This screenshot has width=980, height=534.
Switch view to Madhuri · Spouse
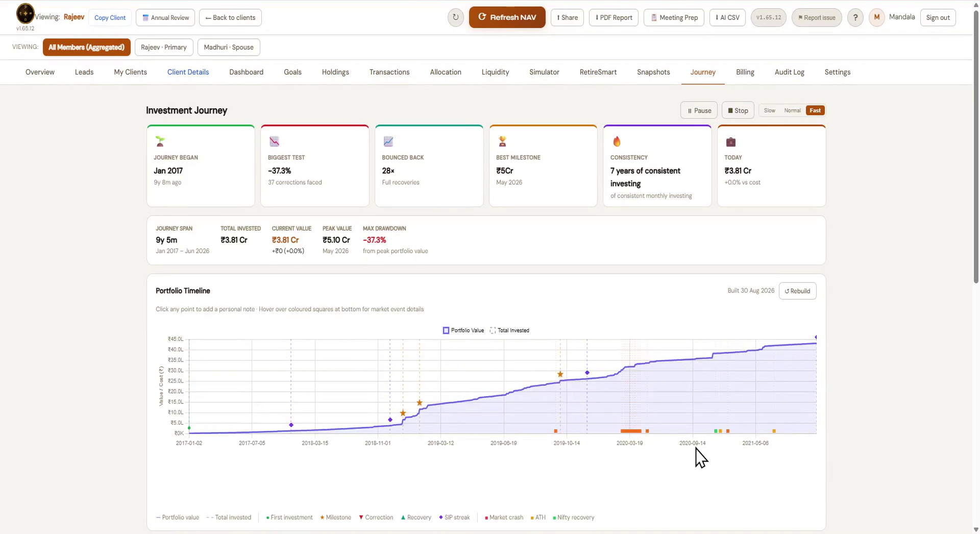[229, 47]
